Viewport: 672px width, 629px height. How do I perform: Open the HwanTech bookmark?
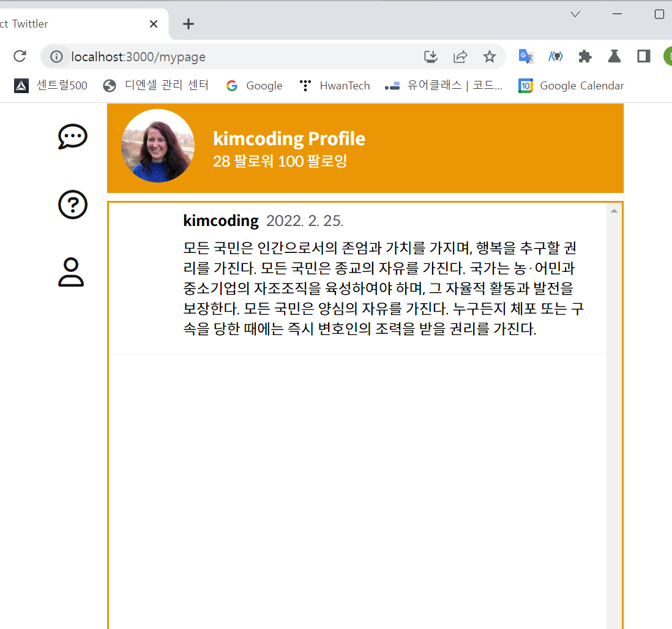pyautogui.click(x=335, y=86)
